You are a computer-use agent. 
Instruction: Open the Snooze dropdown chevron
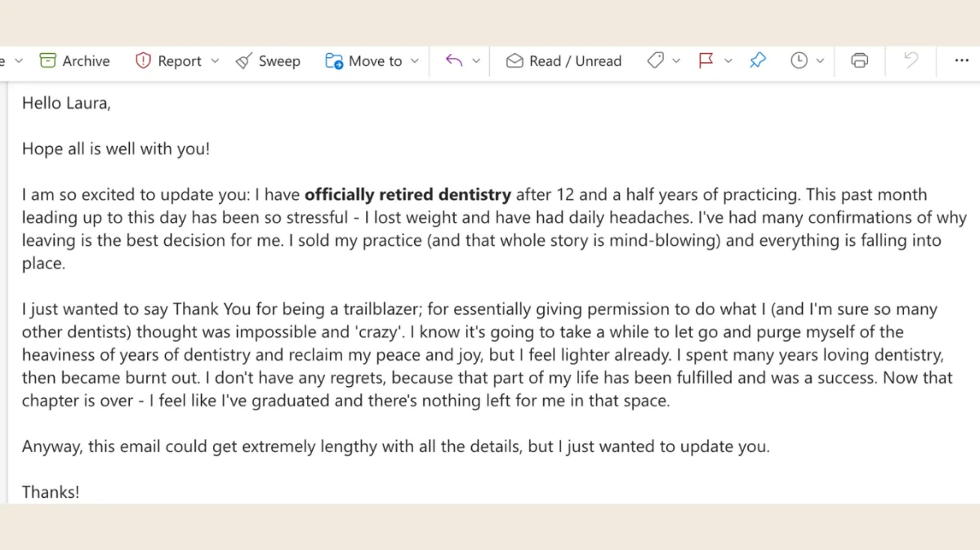point(820,61)
